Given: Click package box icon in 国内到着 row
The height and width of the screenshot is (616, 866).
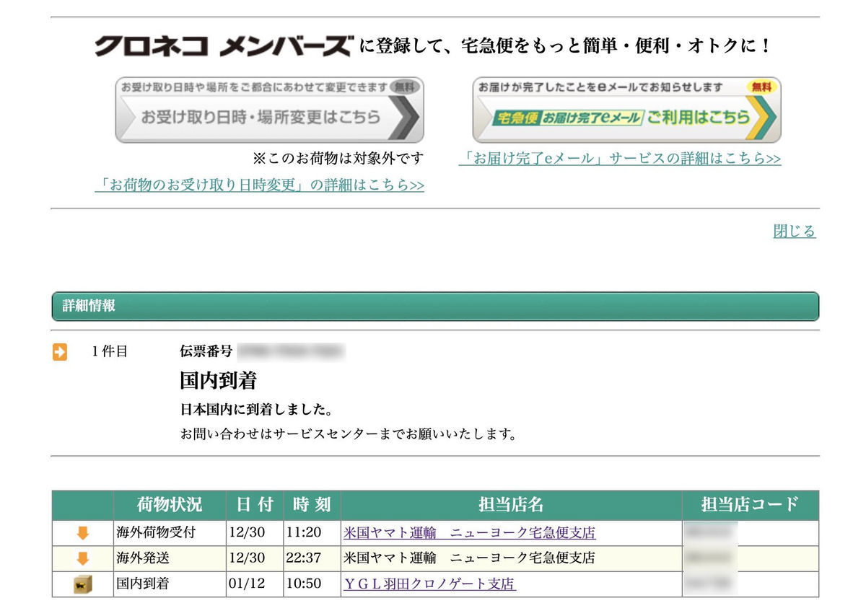Looking at the screenshot, I should pos(82,584).
